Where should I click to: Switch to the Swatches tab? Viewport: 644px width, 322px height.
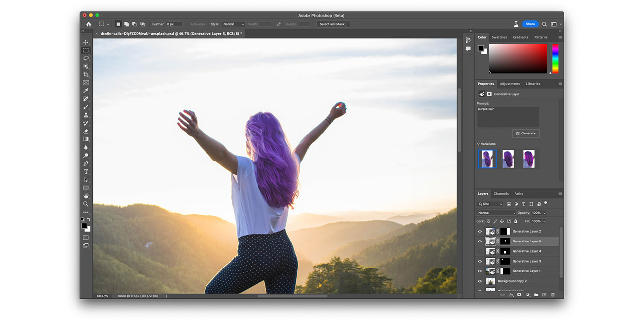pos(499,37)
